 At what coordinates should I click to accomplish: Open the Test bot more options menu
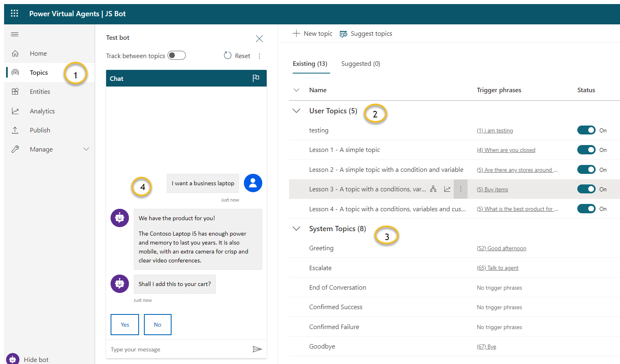coord(259,56)
